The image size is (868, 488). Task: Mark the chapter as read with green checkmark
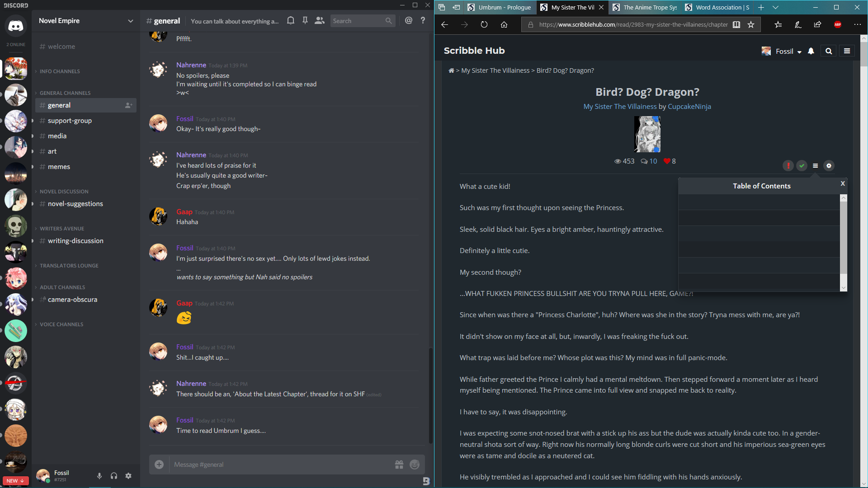(x=802, y=166)
